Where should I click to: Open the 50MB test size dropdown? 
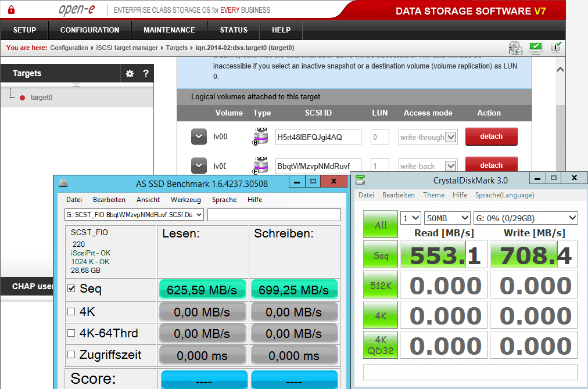pyautogui.click(x=447, y=218)
